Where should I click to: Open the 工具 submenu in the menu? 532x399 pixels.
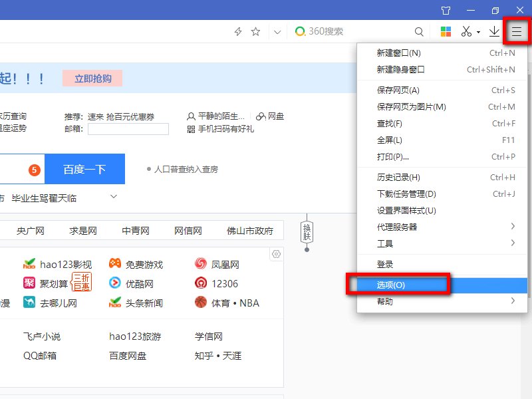[x=399, y=243]
